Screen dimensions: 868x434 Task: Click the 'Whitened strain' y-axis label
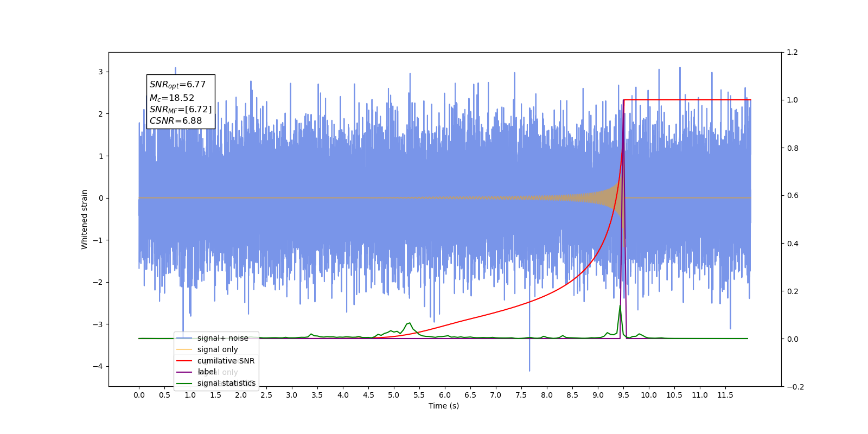click(84, 219)
